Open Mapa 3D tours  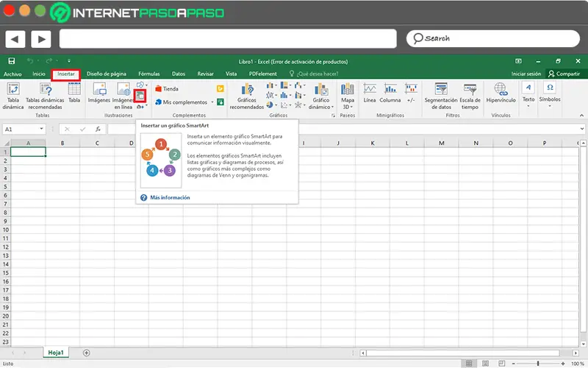tap(347, 96)
